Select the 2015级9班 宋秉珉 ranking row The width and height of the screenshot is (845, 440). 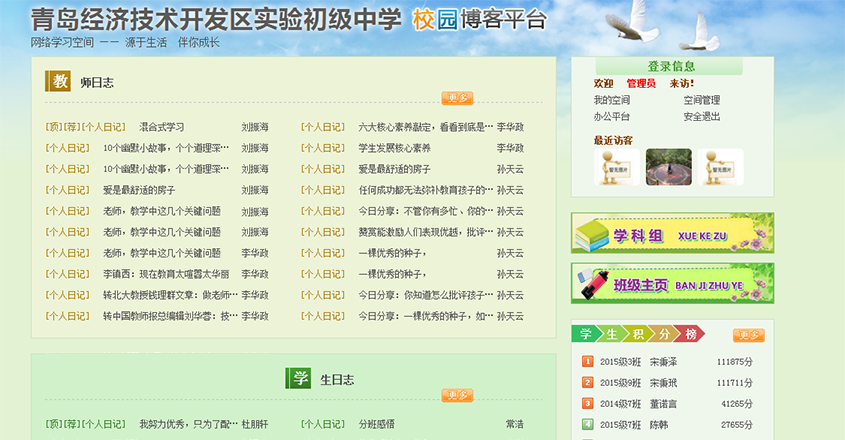tap(667, 383)
